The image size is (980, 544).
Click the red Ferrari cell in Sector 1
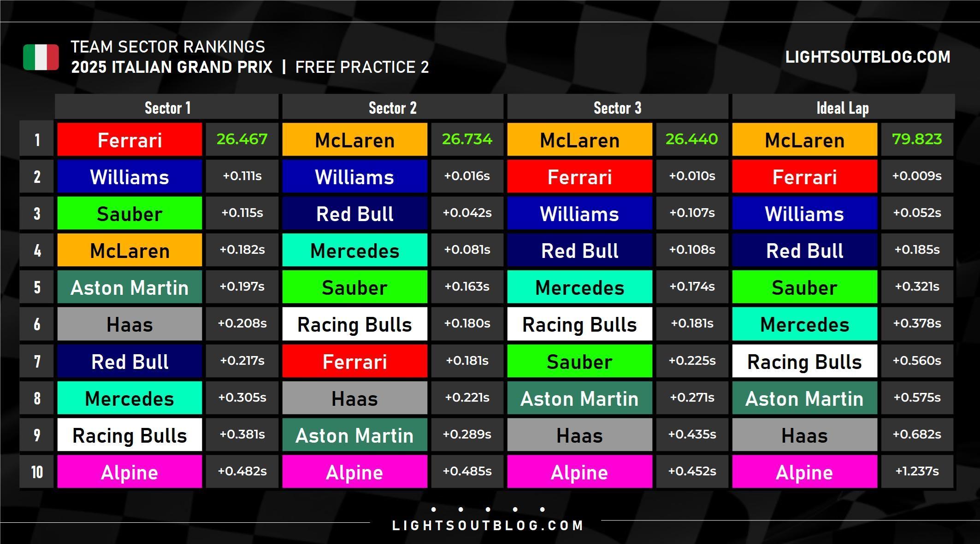pyautogui.click(x=130, y=140)
